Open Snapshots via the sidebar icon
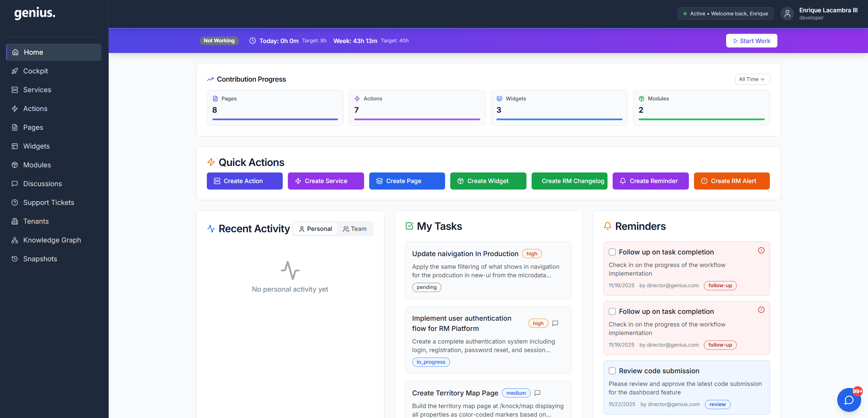This screenshot has width=868, height=418. [x=15, y=259]
